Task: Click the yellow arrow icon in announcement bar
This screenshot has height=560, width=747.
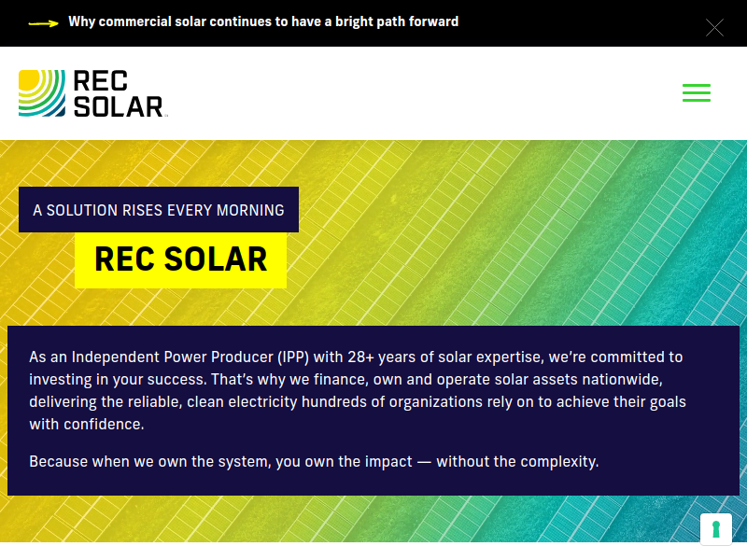Action: click(x=44, y=22)
